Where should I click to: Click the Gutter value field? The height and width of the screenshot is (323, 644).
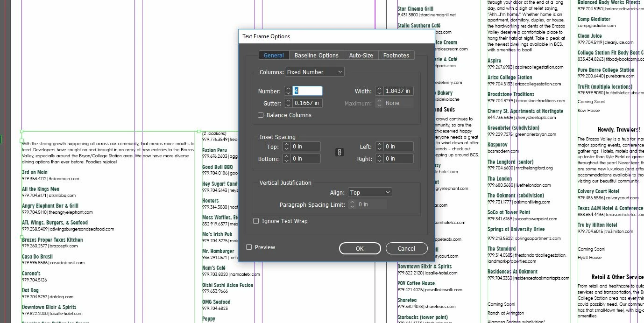(x=307, y=103)
